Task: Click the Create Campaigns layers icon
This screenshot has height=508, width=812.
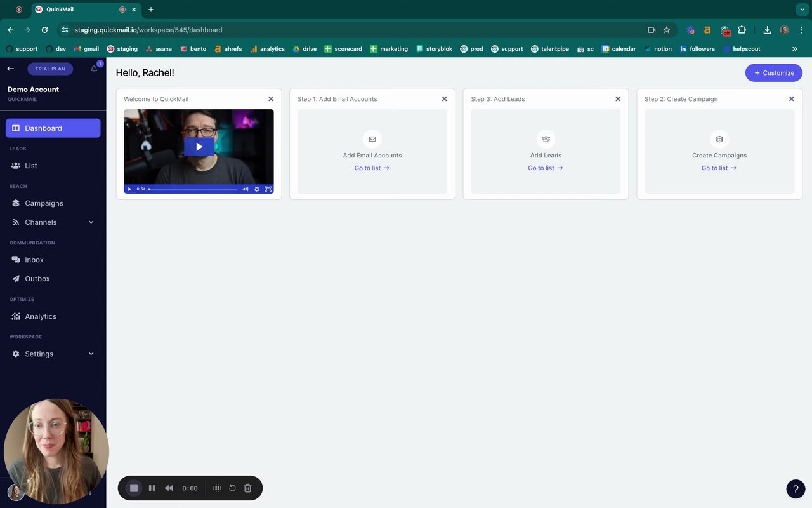Action: [x=719, y=139]
